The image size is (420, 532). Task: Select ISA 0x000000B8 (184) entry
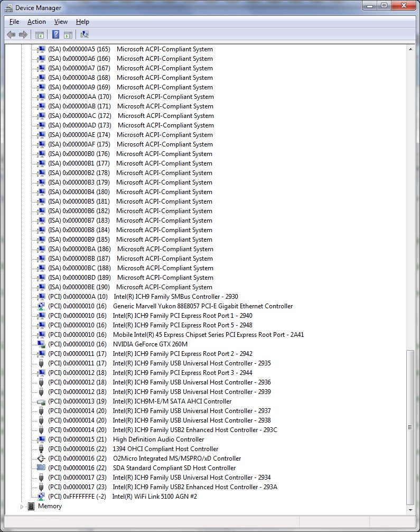point(130,230)
